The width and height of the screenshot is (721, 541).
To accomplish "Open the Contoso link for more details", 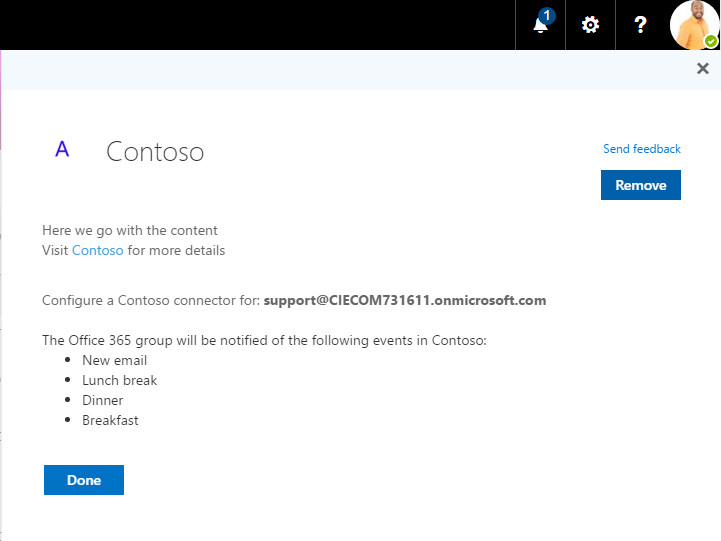I will point(98,250).
